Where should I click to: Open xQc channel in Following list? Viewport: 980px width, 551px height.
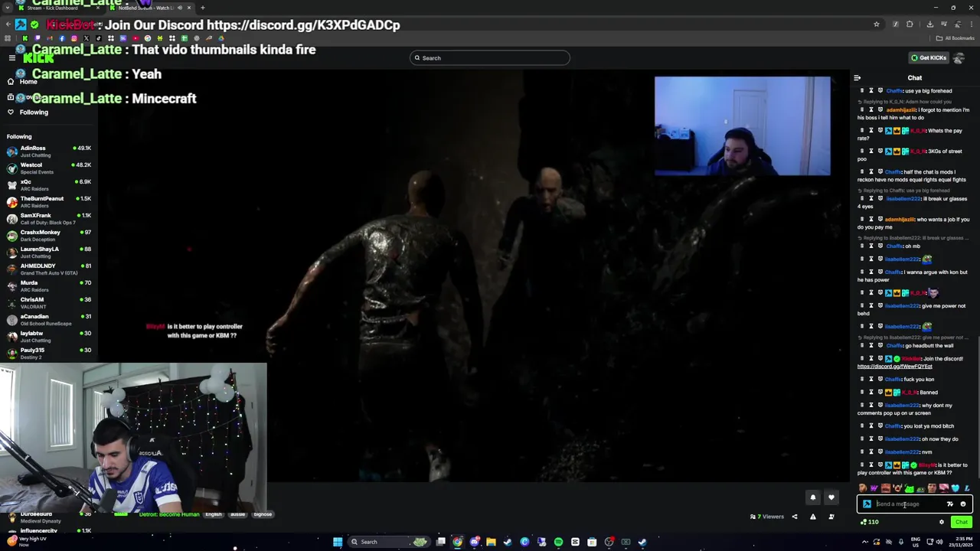(x=49, y=184)
